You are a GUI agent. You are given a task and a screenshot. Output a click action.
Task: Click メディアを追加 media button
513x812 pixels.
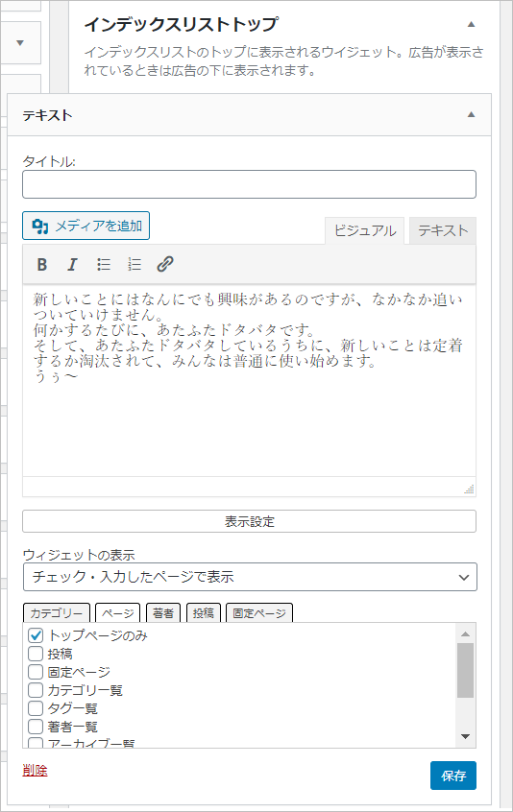tap(86, 226)
